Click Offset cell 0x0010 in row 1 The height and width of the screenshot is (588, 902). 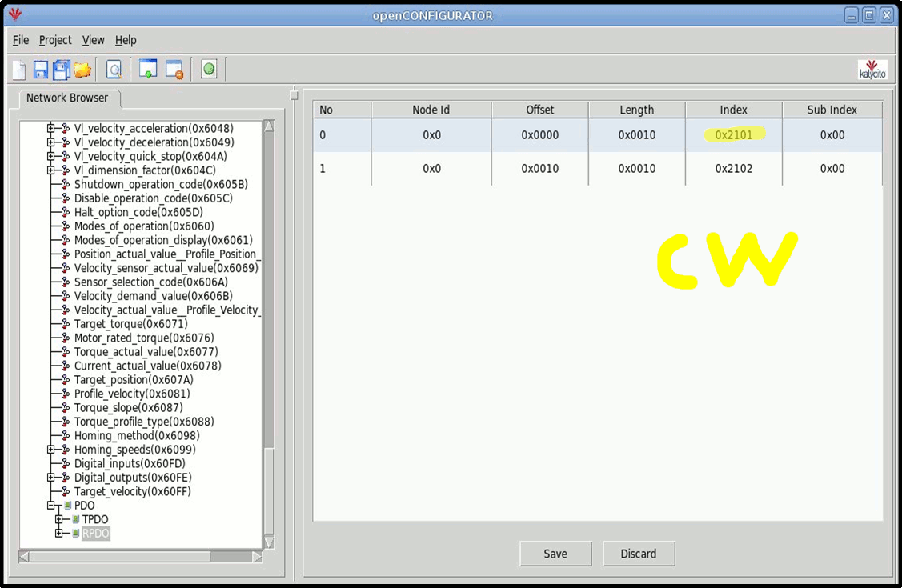pyautogui.click(x=539, y=169)
